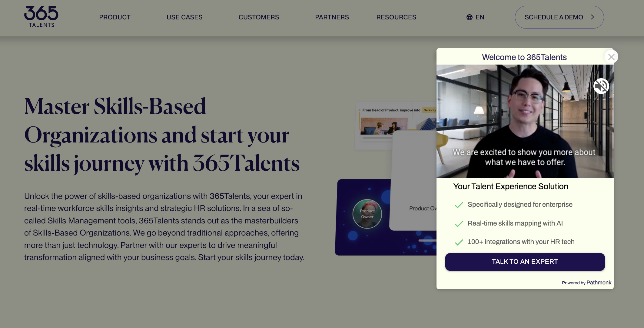The width and height of the screenshot is (644, 328).
Task: Click the TALK TO AN EXPERT button
Action: 525,262
